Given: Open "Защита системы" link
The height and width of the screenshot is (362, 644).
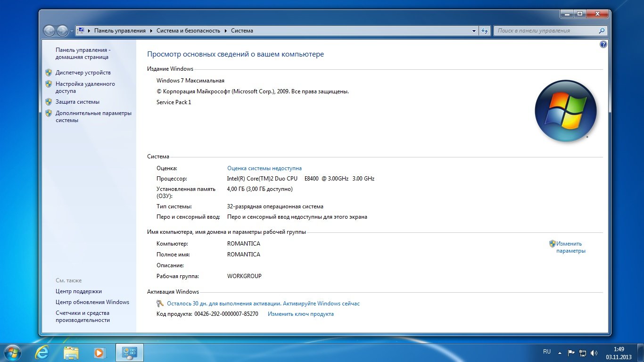Looking at the screenshot, I should pyautogui.click(x=77, y=102).
